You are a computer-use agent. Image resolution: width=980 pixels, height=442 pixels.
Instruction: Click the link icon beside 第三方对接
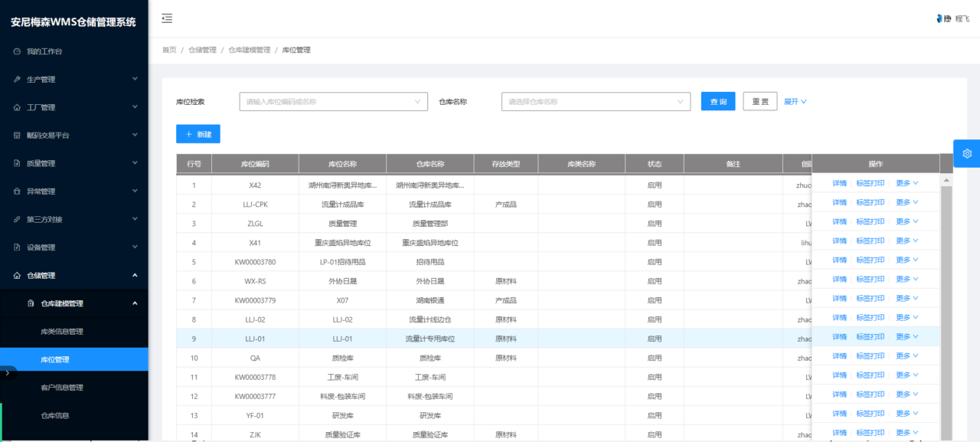[17, 219]
